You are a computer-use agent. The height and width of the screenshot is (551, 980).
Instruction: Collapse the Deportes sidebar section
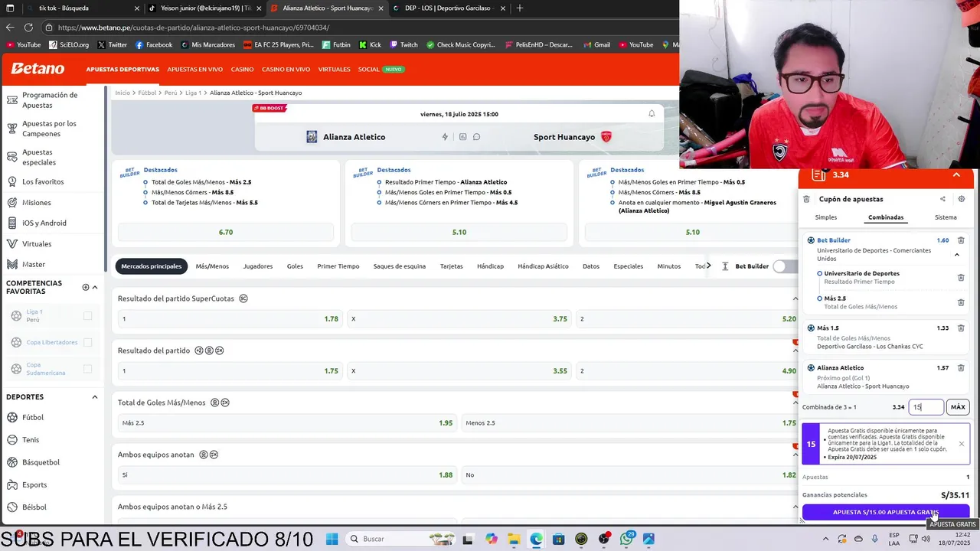(x=95, y=397)
